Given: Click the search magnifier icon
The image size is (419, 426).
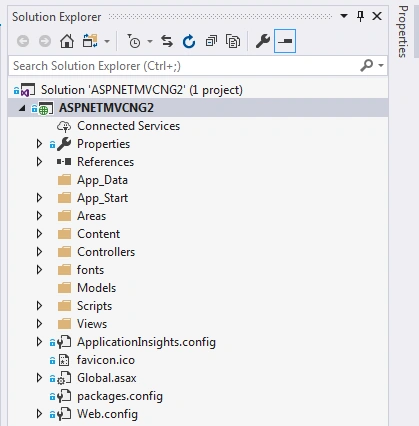Looking at the screenshot, I should tap(366, 65).
